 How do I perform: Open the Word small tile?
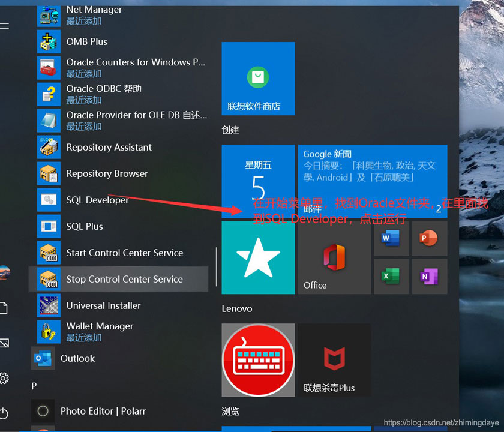391,238
